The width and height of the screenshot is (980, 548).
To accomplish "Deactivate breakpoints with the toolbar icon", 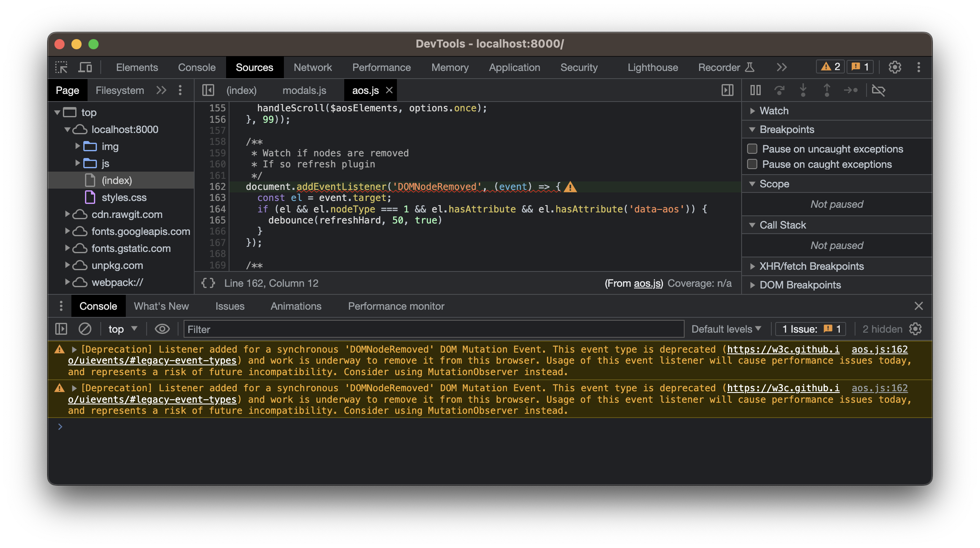I will point(879,90).
